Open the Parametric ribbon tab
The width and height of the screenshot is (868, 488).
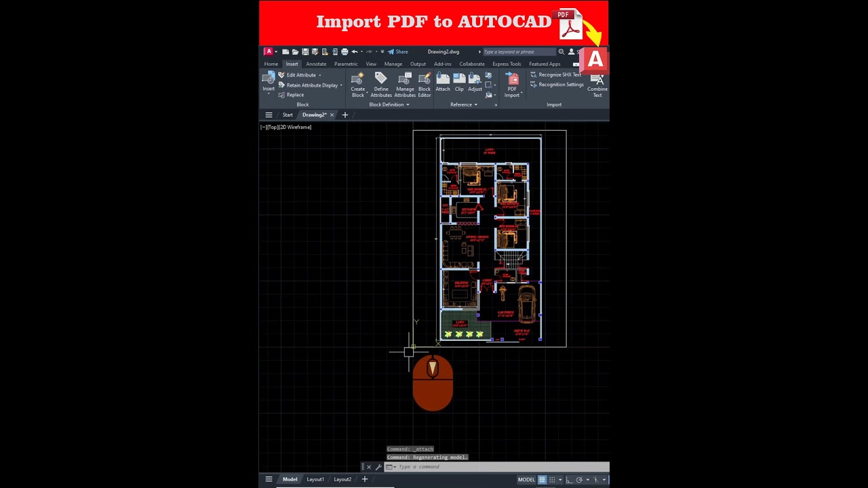[346, 64]
